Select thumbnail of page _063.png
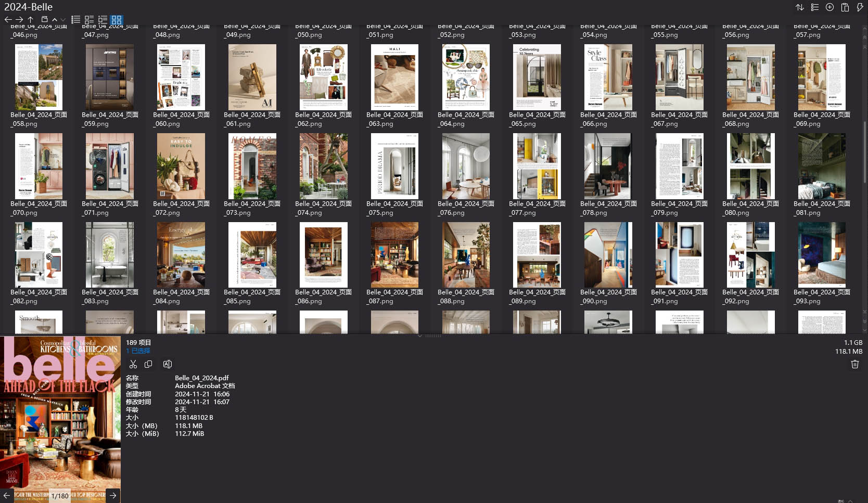The width and height of the screenshot is (868, 503). (x=395, y=77)
